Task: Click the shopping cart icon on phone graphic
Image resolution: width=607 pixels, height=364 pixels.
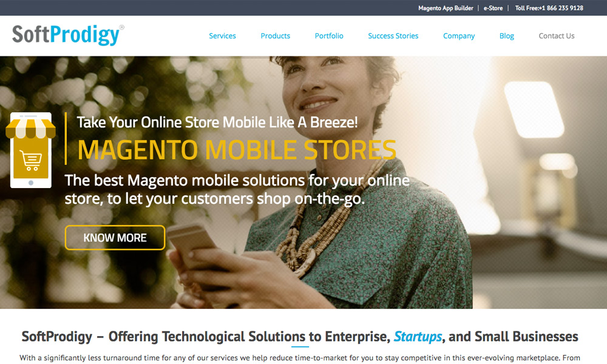Action: tap(30, 160)
